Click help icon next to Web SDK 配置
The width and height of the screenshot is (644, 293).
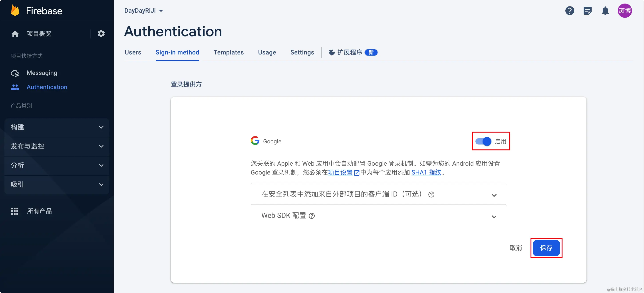(312, 216)
